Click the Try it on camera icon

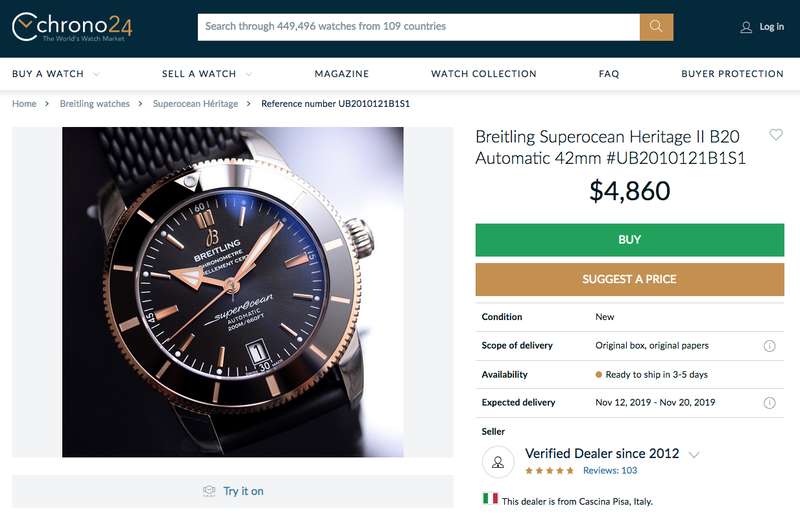[x=209, y=491]
